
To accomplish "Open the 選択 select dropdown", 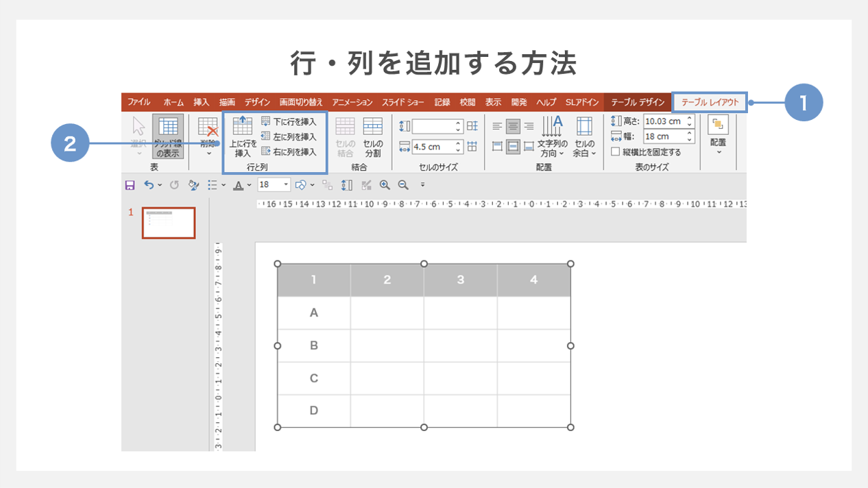I will [x=139, y=136].
